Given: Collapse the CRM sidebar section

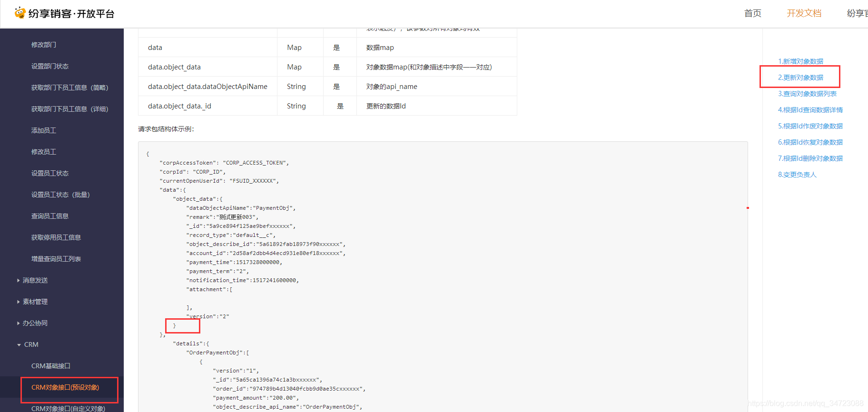Looking at the screenshot, I should tap(28, 344).
